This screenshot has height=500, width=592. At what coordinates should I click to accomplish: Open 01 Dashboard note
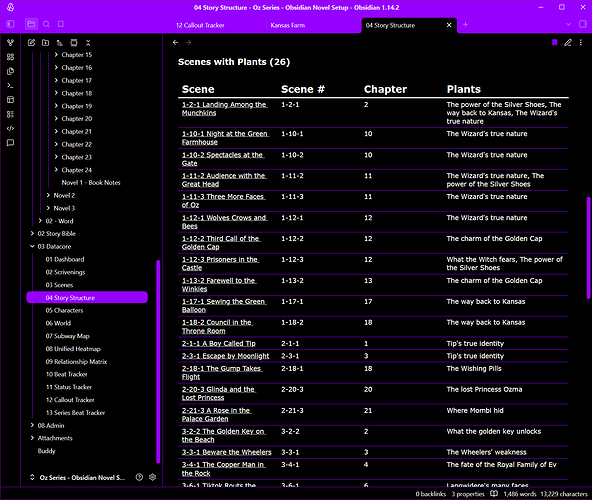pyautogui.click(x=65, y=259)
